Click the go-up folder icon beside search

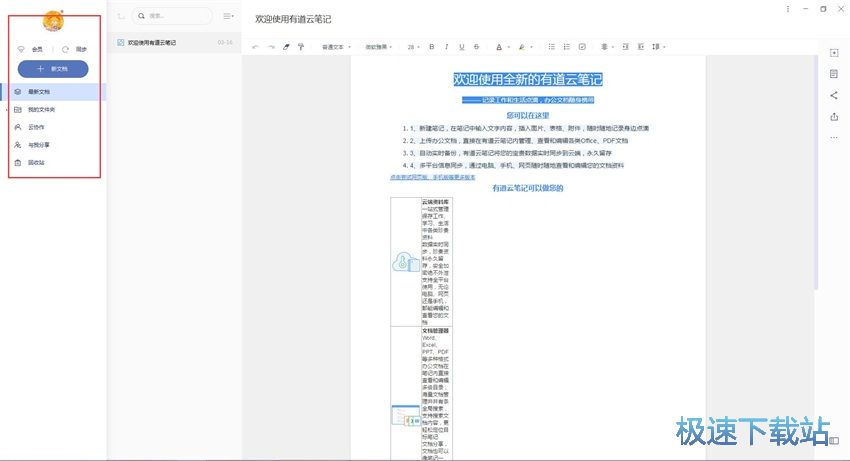(x=121, y=16)
